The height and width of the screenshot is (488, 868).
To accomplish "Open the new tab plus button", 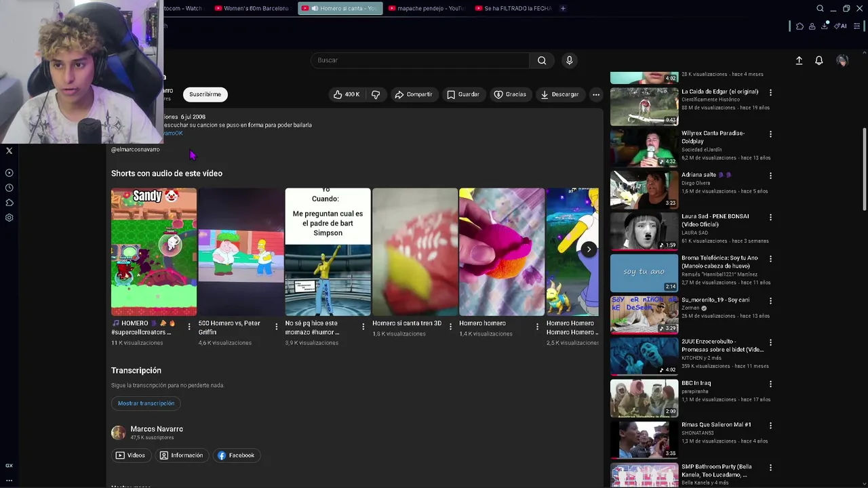I will tap(563, 8).
